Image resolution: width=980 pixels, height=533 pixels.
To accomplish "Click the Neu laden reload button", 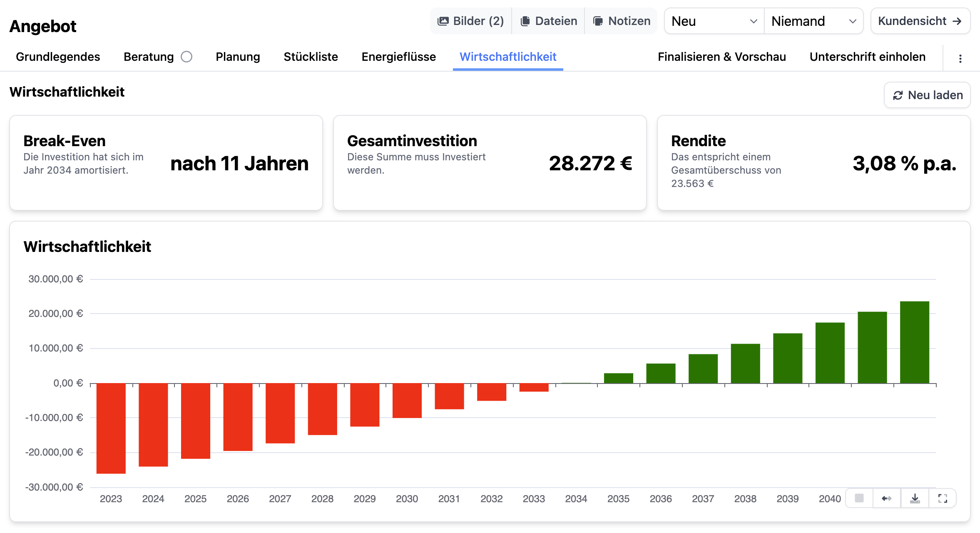I will coord(927,95).
